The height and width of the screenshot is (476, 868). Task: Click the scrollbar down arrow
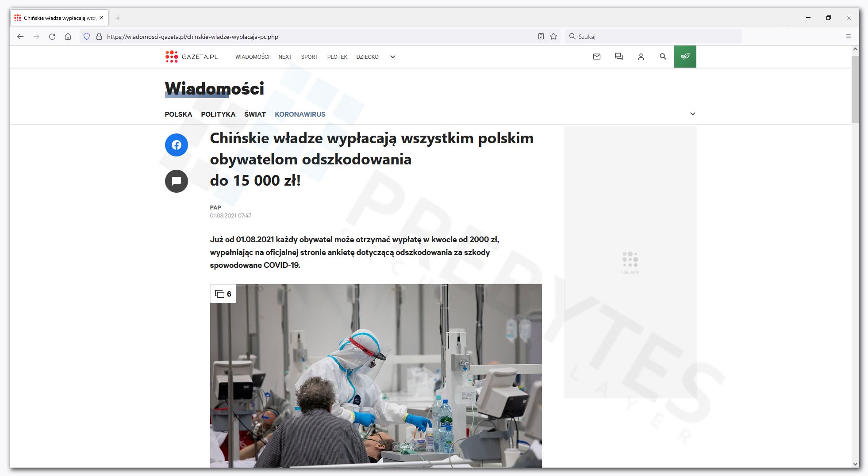(x=855, y=464)
